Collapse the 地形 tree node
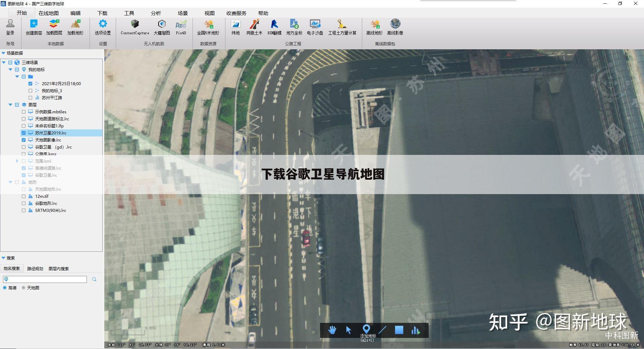The width and height of the screenshot is (644, 349). pos(10,182)
